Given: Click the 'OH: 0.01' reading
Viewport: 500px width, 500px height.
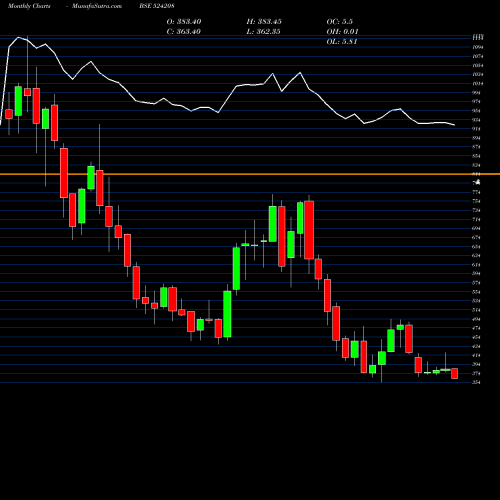Looking at the screenshot, I should click(x=342, y=32).
